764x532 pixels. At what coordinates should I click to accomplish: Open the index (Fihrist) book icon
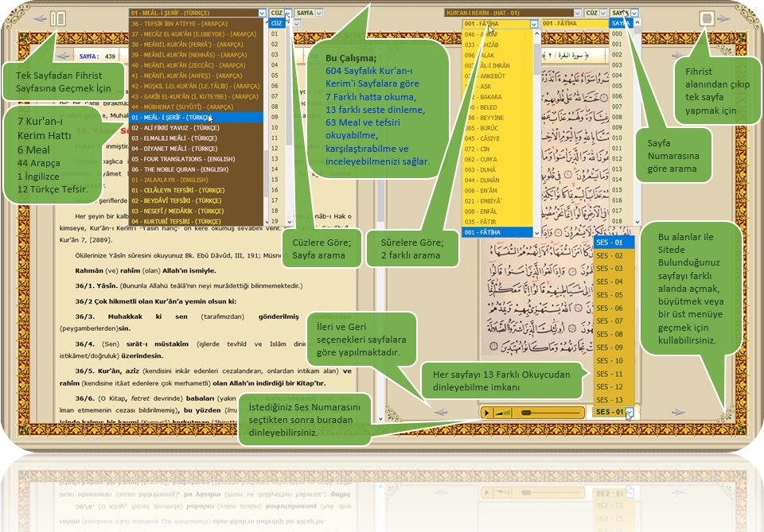(58, 19)
